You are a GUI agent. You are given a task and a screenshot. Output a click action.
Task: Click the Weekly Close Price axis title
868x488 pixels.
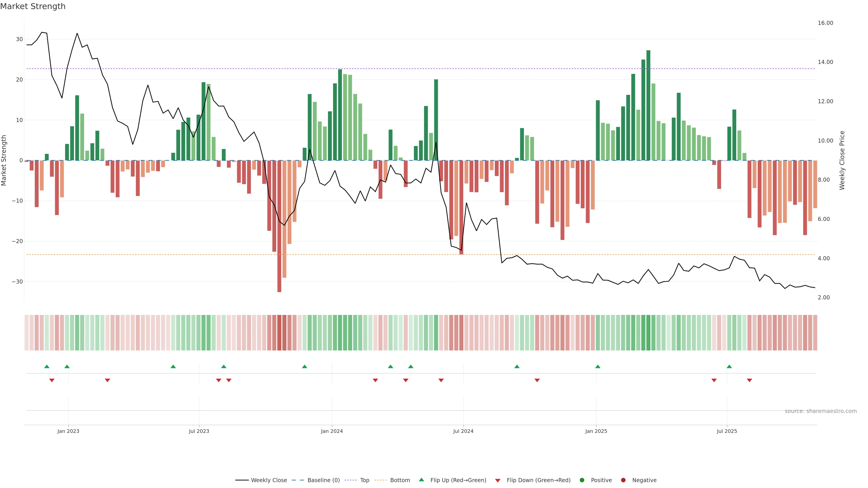pyautogui.click(x=842, y=160)
